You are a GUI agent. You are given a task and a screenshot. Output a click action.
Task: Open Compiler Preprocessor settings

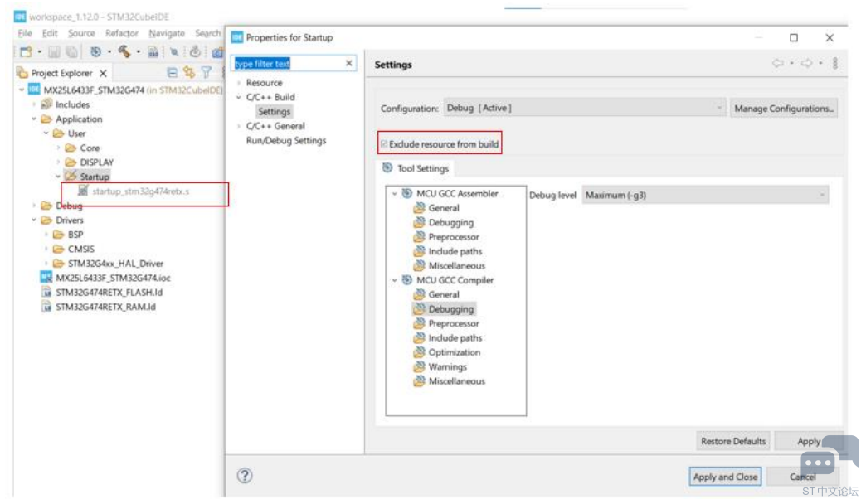click(x=454, y=323)
